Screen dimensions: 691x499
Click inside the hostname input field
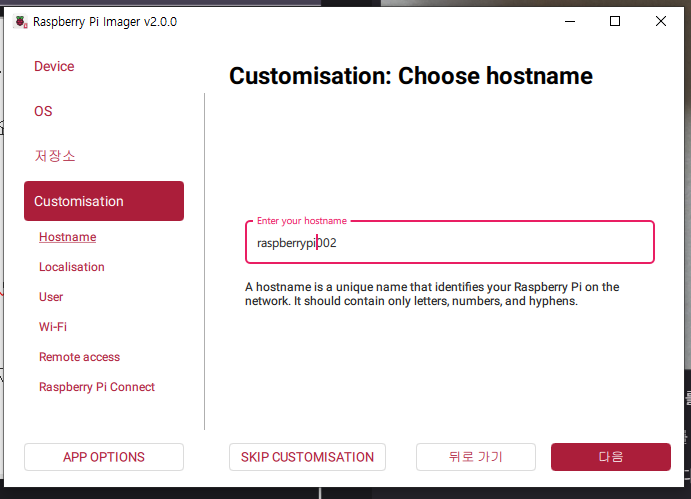pyautogui.click(x=450, y=242)
